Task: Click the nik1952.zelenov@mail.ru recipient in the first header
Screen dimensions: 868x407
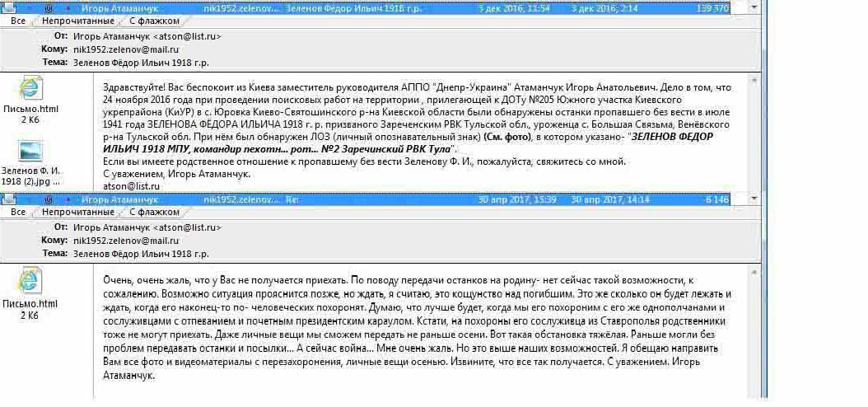Action: point(125,49)
